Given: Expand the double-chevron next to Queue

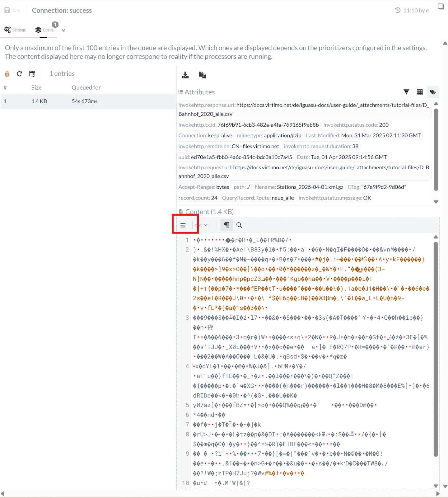Looking at the screenshot, I should pos(63,31).
